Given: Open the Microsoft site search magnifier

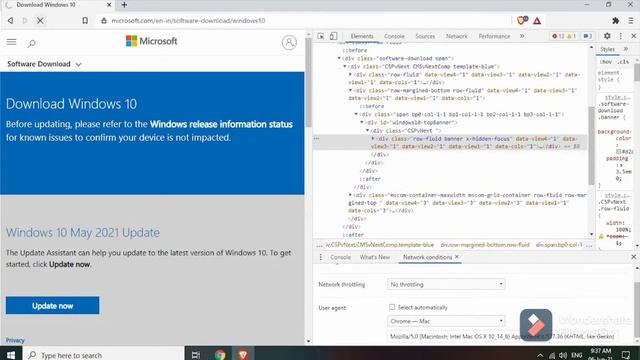Looking at the screenshot, I should [x=31, y=43].
